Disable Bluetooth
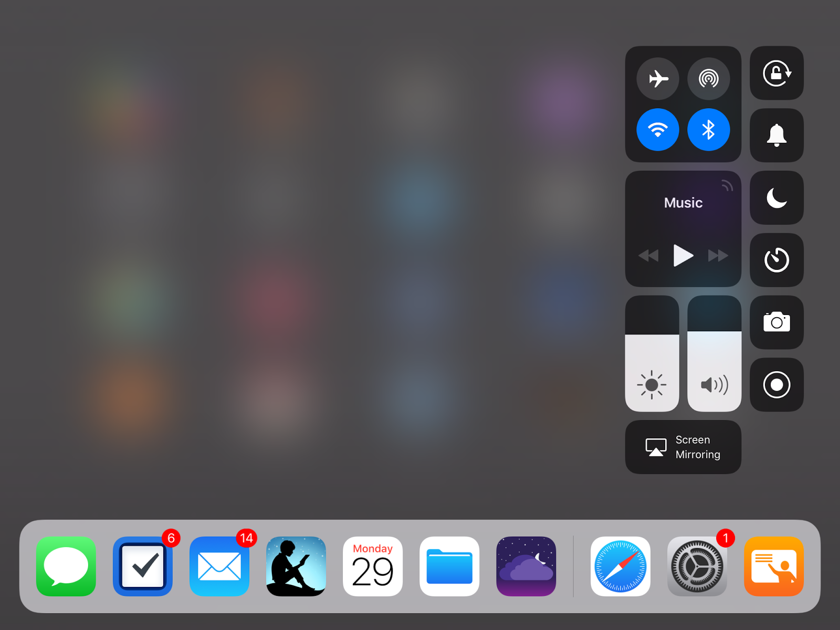This screenshot has height=630, width=840. tap(709, 130)
